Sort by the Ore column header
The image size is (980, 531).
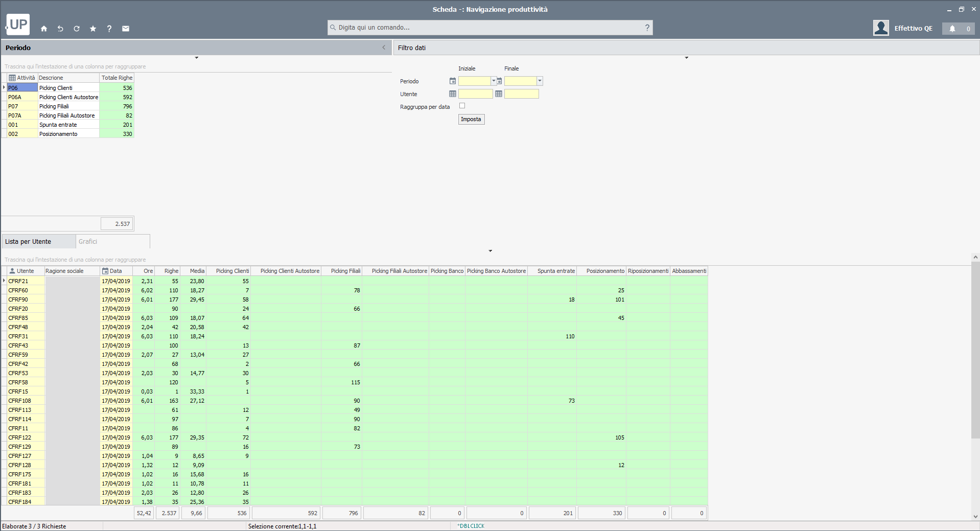[144, 271]
